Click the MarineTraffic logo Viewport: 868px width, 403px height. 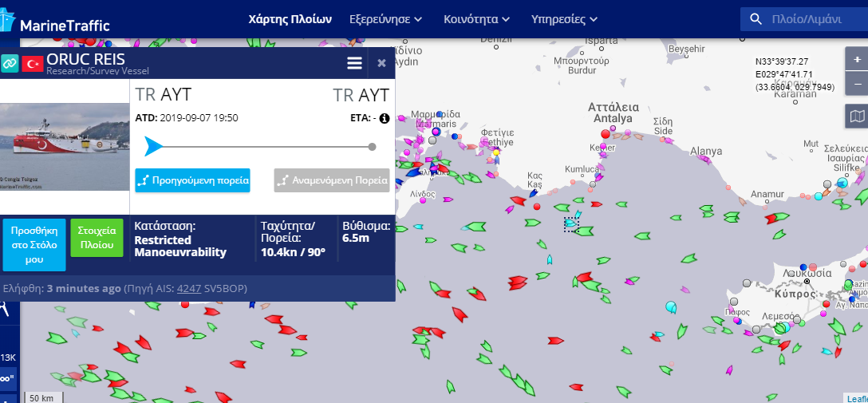(x=55, y=22)
